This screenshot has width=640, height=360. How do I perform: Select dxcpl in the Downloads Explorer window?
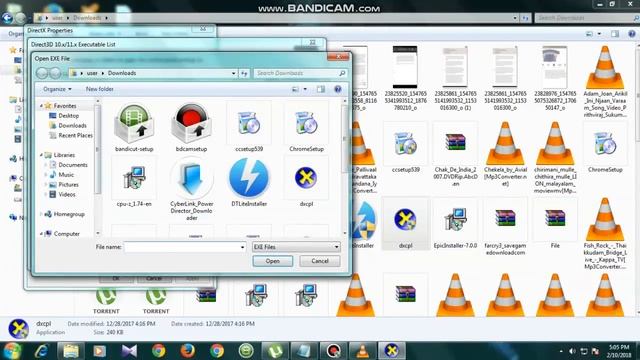405,224
